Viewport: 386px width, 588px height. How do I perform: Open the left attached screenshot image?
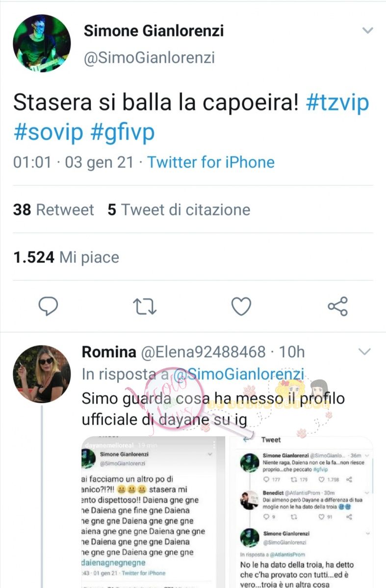(153, 512)
